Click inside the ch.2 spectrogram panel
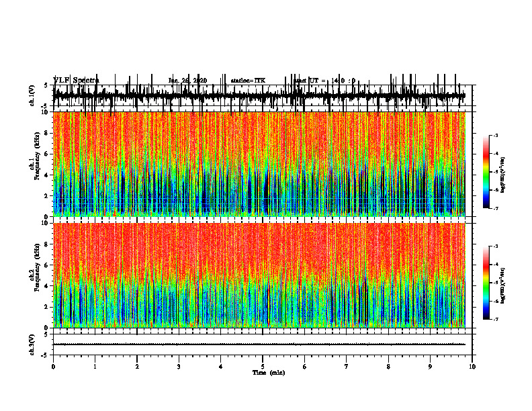The image size is (532, 411). tap(259, 275)
